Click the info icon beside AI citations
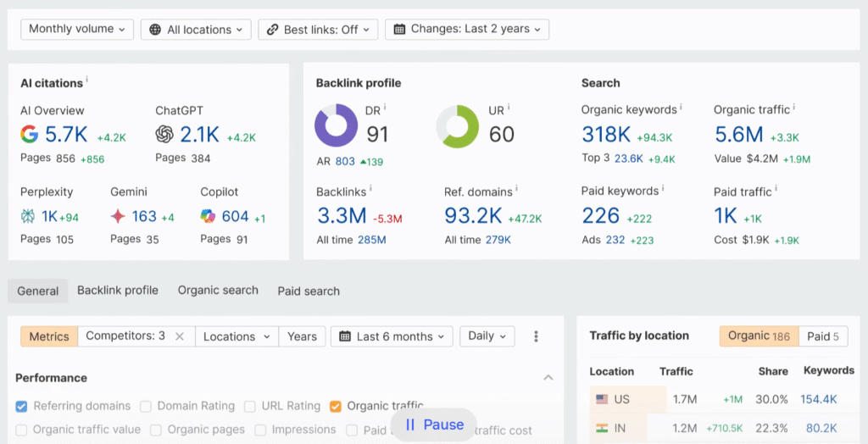 (x=87, y=80)
